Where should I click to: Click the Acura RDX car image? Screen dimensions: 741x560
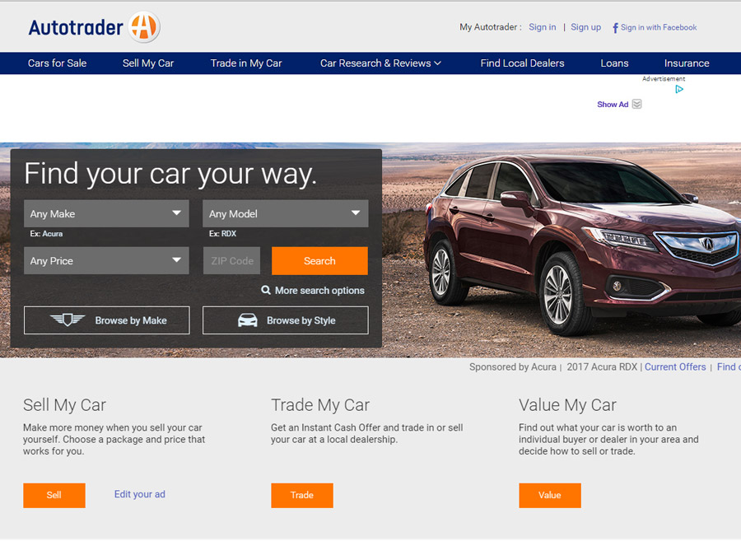[583, 245]
